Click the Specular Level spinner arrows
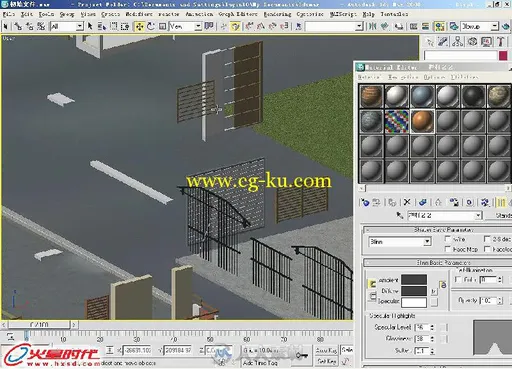 tap(432, 328)
